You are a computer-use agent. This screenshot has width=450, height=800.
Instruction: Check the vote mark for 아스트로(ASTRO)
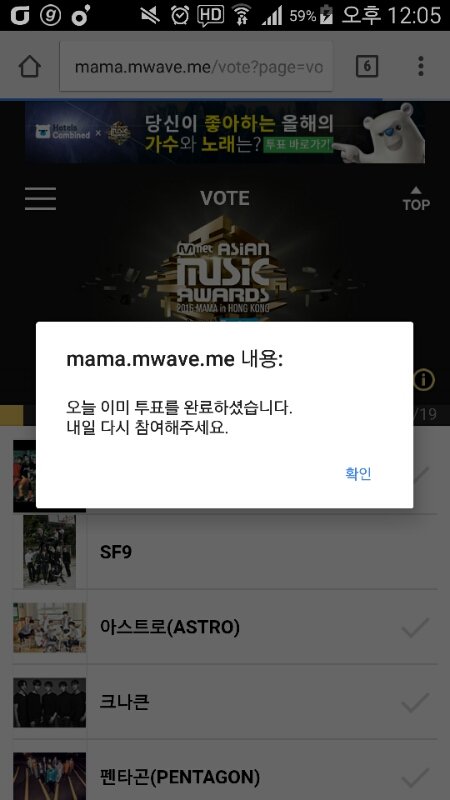pos(415,628)
